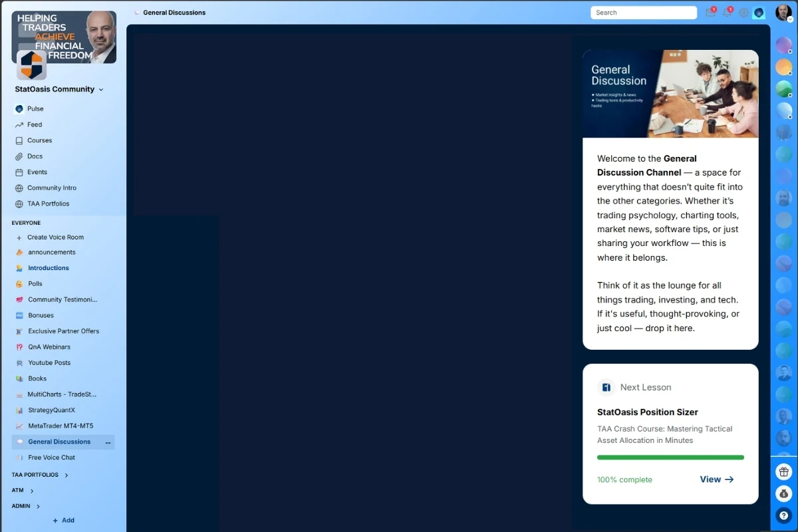Create a Voice Room
Image resolution: width=798 pixels, height=532 pixels.
pos(55,237)
